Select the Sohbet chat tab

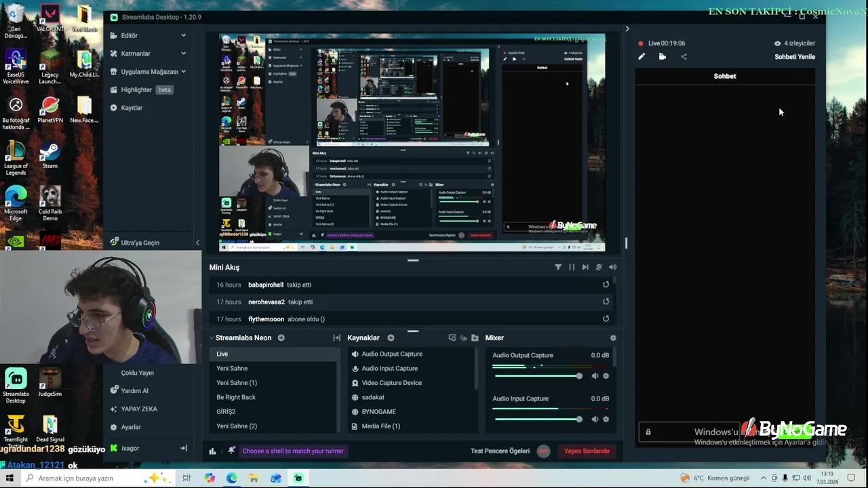tap(724, 76)
